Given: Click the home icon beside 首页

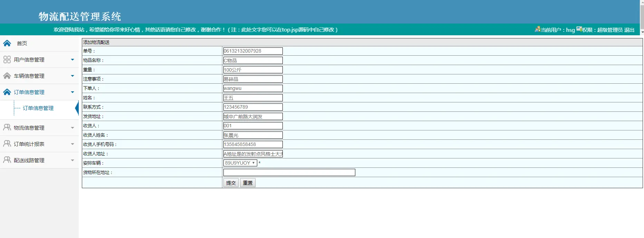Looking at the screenshot, I should (7, 43).
